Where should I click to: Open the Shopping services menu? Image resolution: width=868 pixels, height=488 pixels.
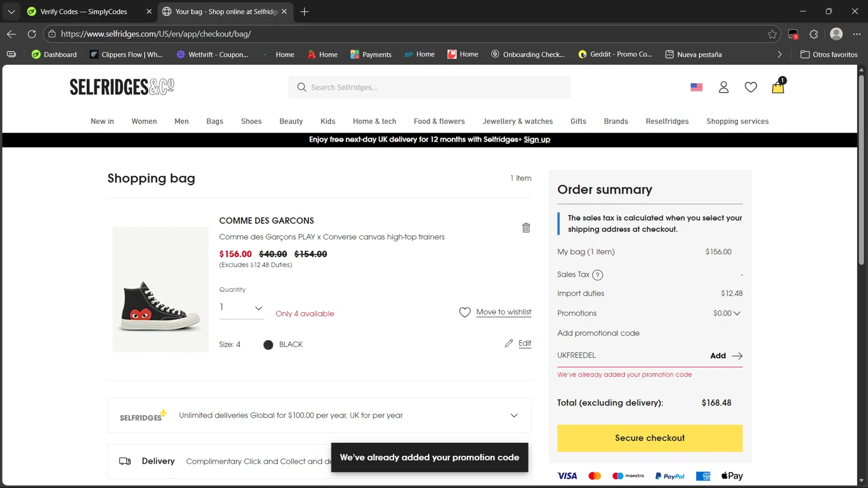(737, 121)
